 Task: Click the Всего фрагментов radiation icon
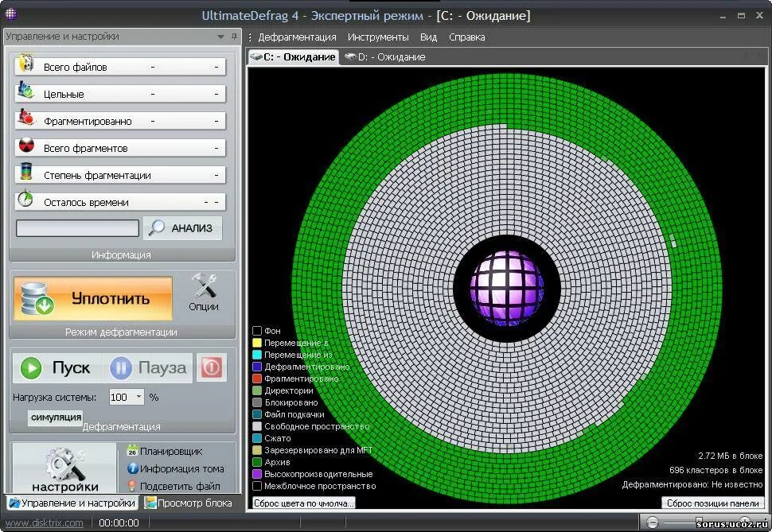(x=26, y=146)
